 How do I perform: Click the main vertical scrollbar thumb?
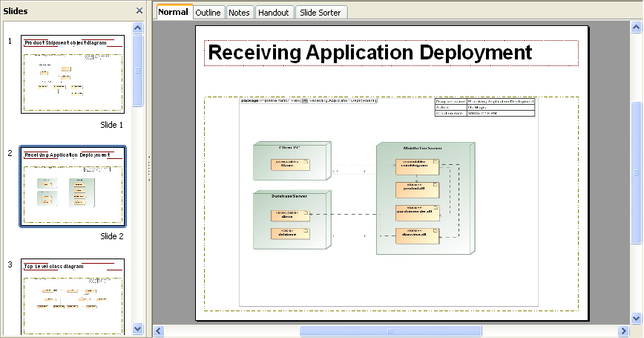click(636, 172)
